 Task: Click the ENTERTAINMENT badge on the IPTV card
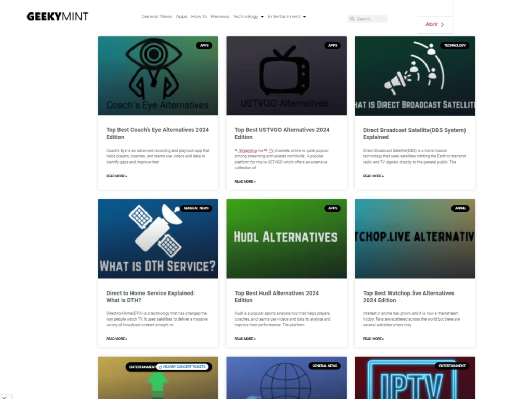[453, 365]
